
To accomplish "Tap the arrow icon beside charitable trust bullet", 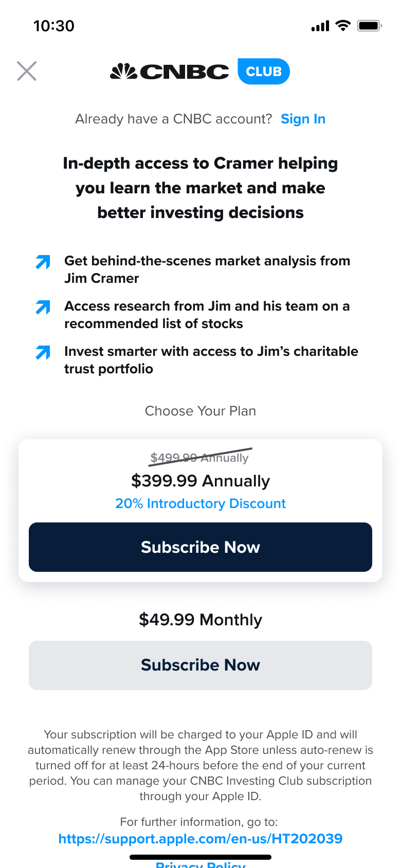I will coord(43,353).
